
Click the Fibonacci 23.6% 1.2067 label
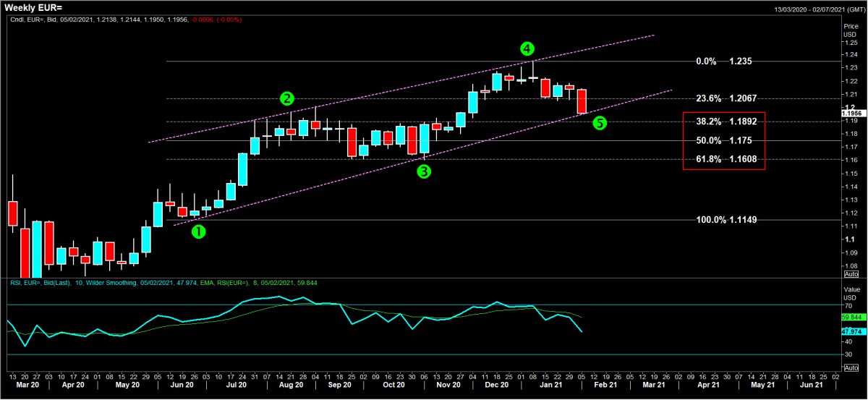pos(726,98)
